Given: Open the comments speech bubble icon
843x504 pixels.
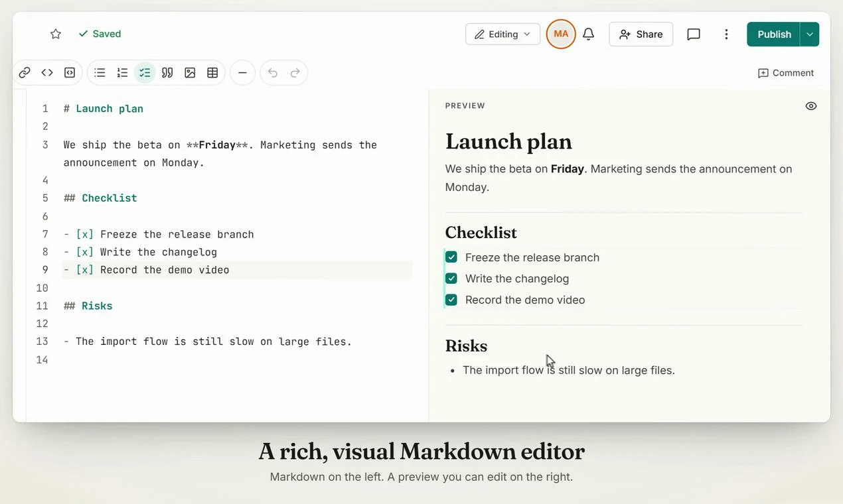Looking at the screenshot, I should (x=694, y=34).
